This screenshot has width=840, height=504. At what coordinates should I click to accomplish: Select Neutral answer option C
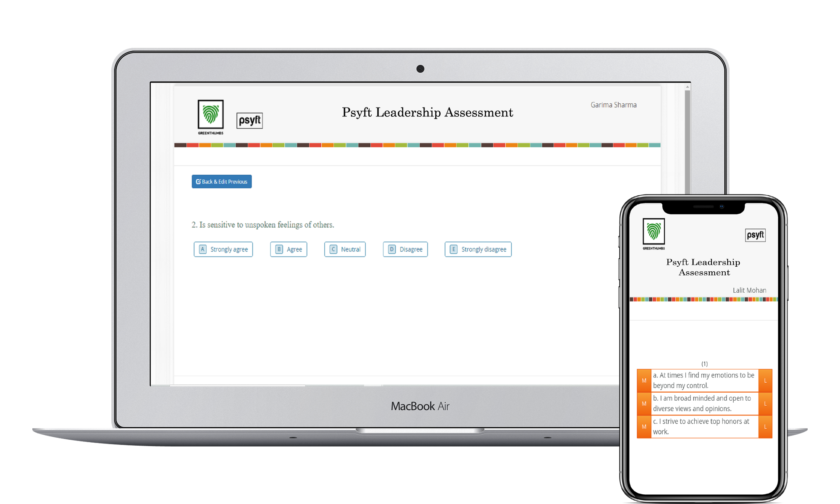point(347,248)
